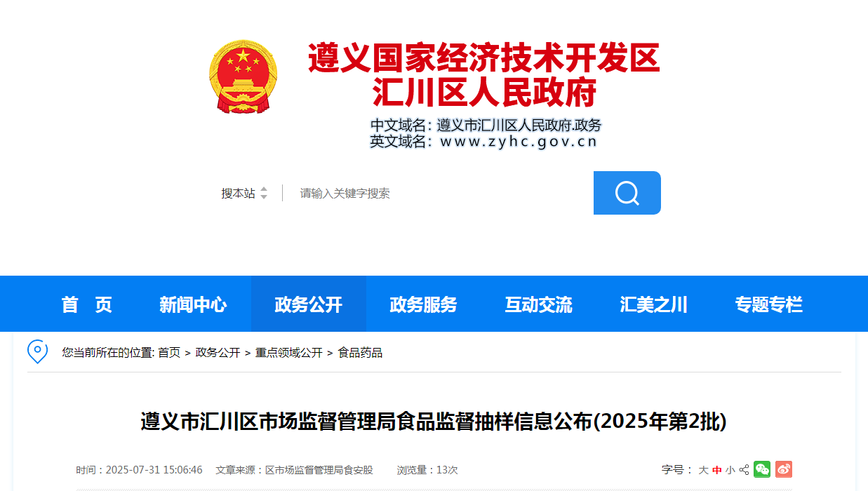This screenshot has width=868, height=491.
Task: Share article via Weibo icon
Action: pyautogui.click(x=784, y=469)
